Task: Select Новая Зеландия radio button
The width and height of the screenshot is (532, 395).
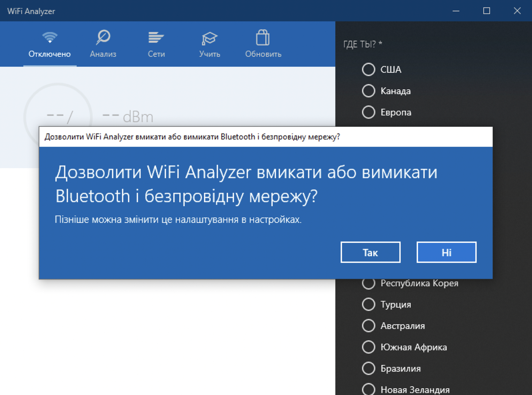Action: (x=368, y=389)
